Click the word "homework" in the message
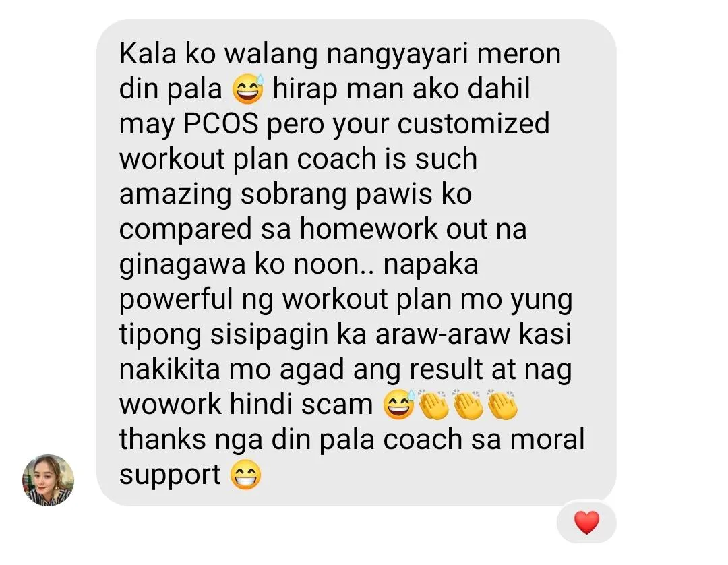 pos(369,229)
